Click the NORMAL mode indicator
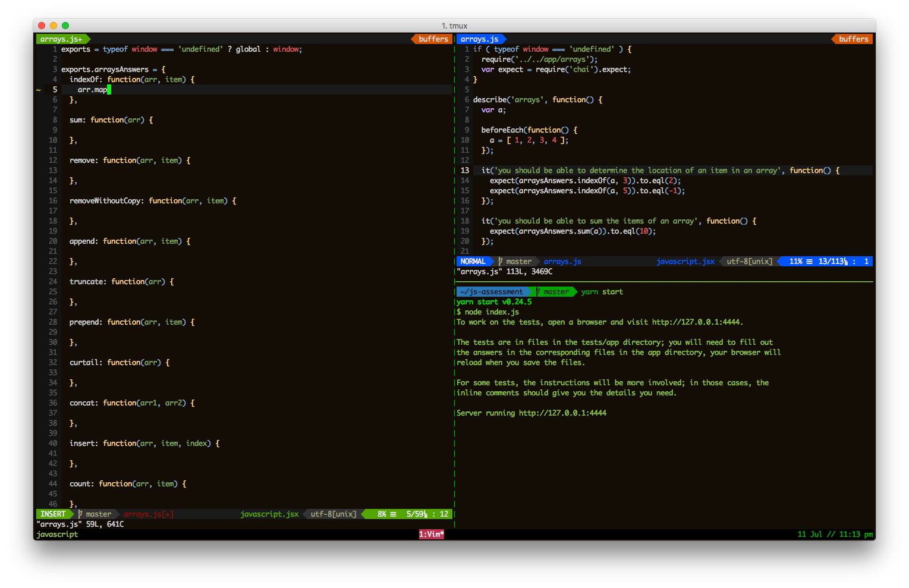Viewport: 909px width, 588px height. (x=473, y=262)
